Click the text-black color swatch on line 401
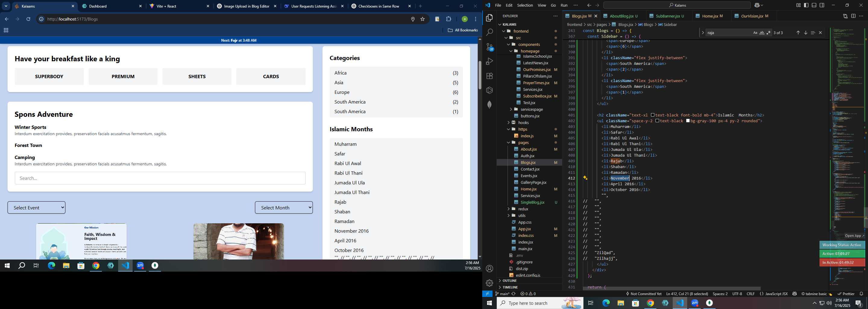Image resolution: width=868 pixels, height=309 pixels. coord(653,115)
